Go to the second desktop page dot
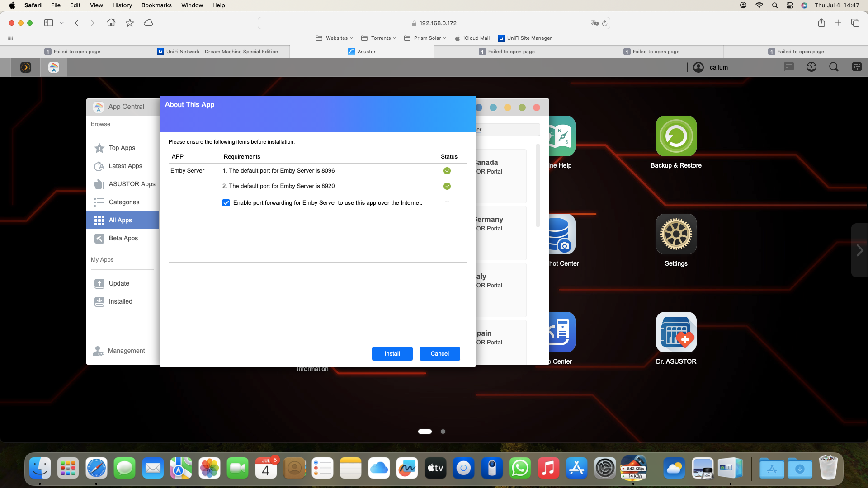This screenshot has height=488, width=868. [443, 432]
